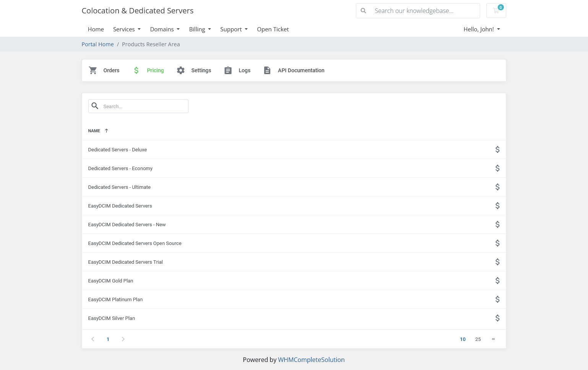
Task: Open pricing for EasyDCIM Gold Plan
Action: (x=497, y=281)
